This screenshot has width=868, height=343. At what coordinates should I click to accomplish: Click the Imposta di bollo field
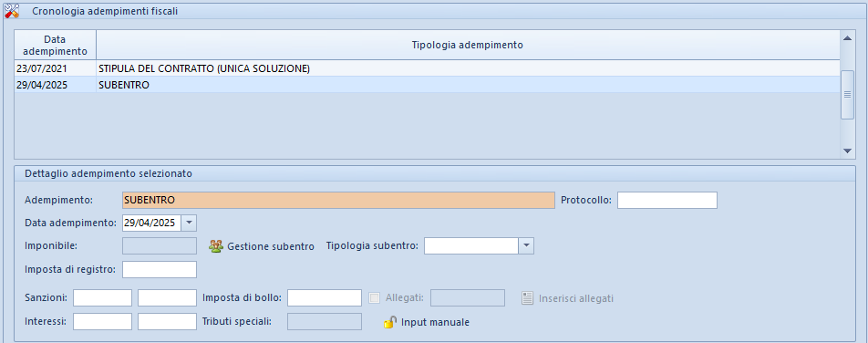coord(325,297)
